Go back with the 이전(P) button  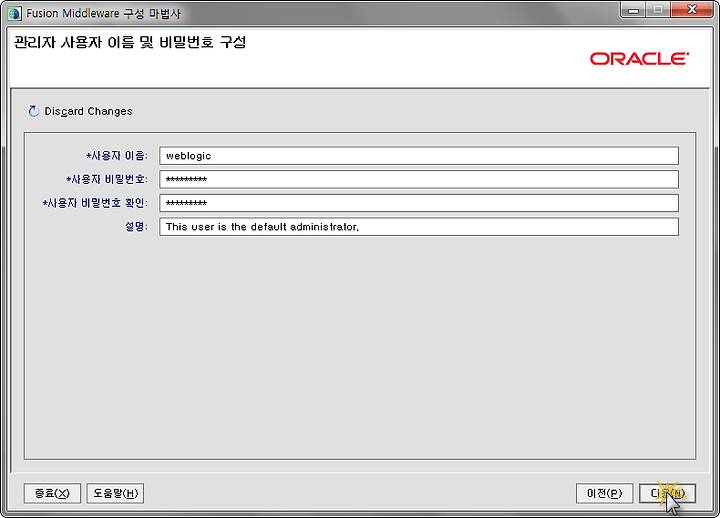coord(604,493)
